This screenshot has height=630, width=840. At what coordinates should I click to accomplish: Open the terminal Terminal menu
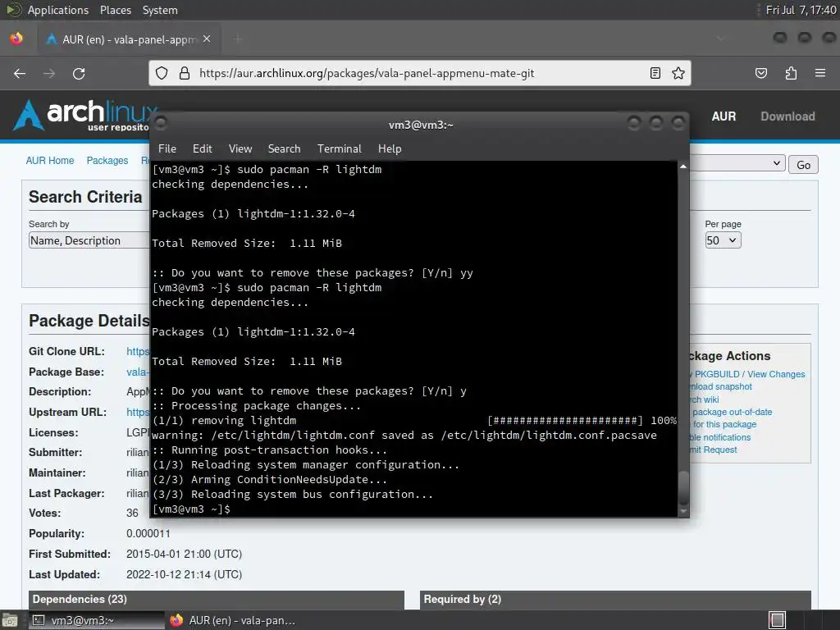(339, 149)
